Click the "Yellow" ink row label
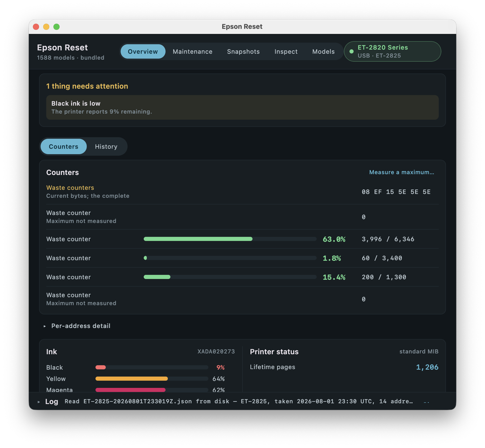 point(56,379)
